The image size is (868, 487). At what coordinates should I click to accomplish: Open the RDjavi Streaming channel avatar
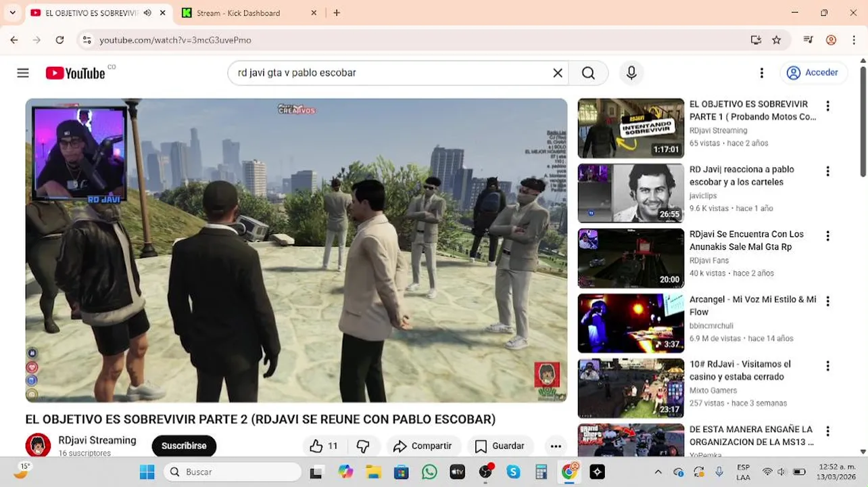pyautogui.click(x=38, y=446)
